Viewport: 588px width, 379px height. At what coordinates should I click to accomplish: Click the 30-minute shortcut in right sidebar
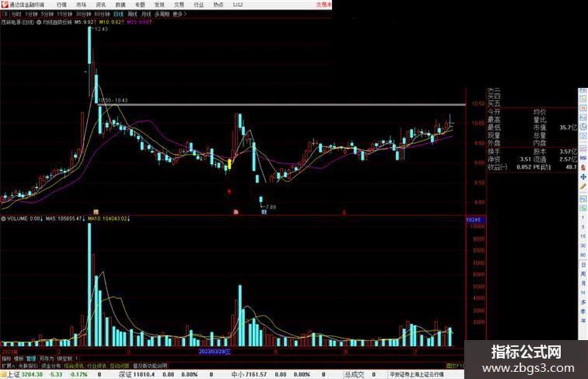point(583,246)
